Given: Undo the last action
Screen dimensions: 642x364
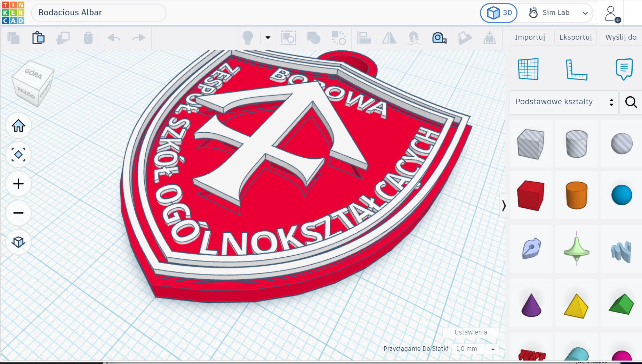Looking at the screenshot, I should [114, 38].
